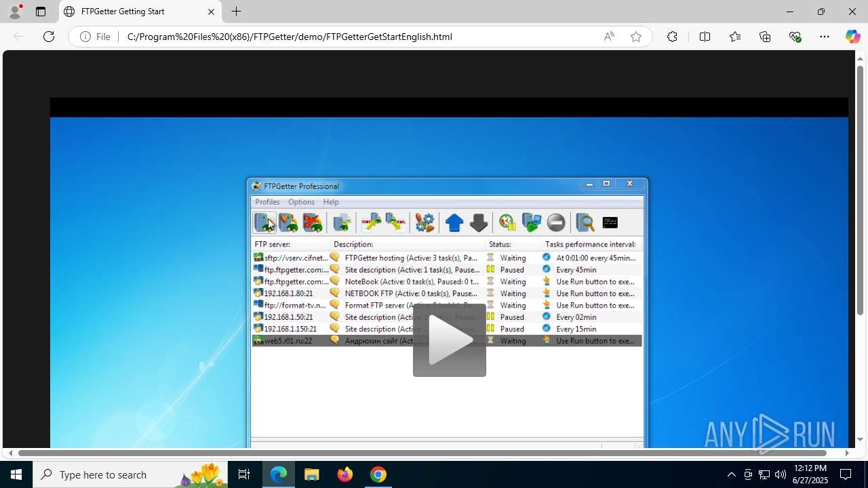The height and width of the screenshot is (488, 868).
Task: Click the browser address bar URL
Action: (290, 37)
